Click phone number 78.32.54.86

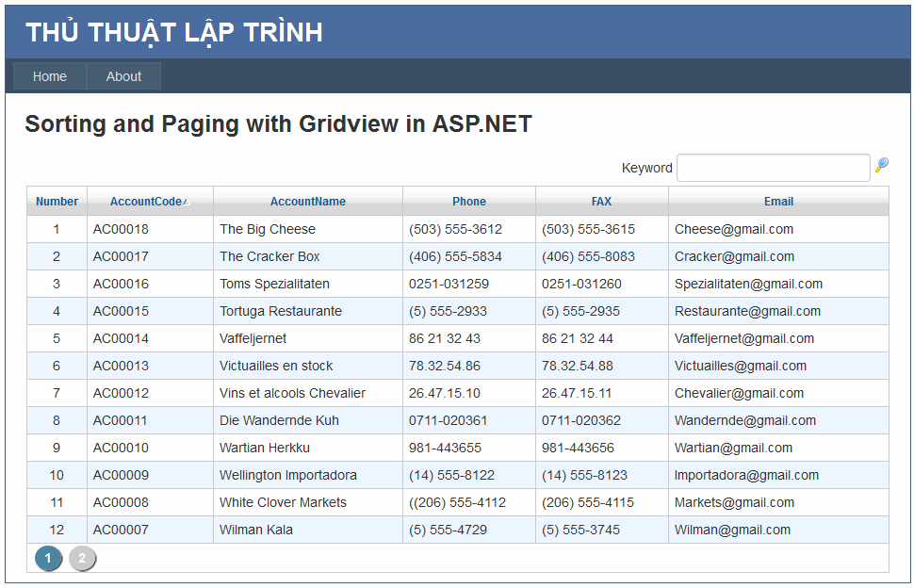444,366
